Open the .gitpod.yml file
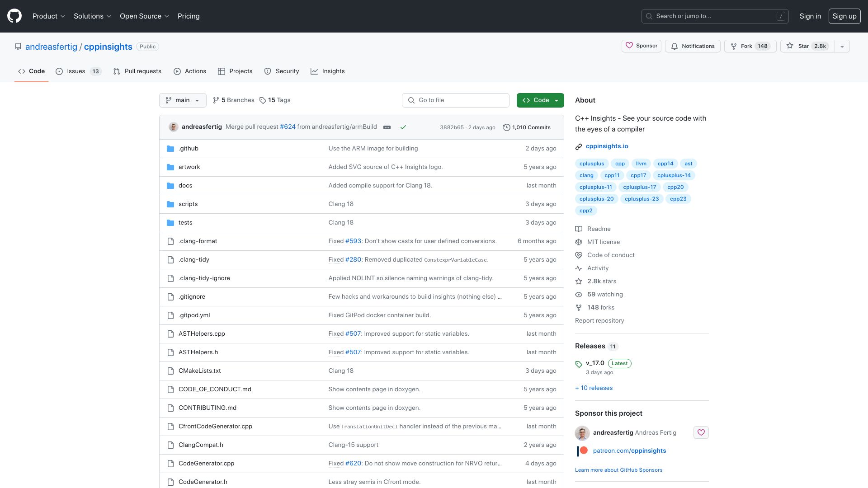Viewport: 868px width, 488px height. 194,315
